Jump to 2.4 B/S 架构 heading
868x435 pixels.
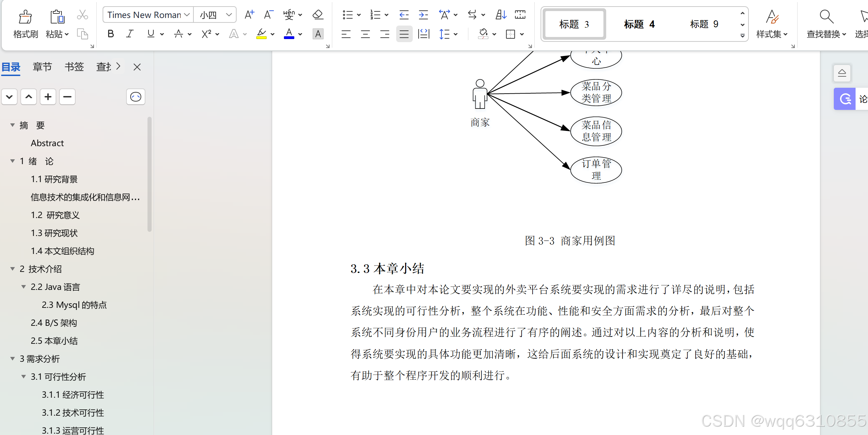[54, 323]
